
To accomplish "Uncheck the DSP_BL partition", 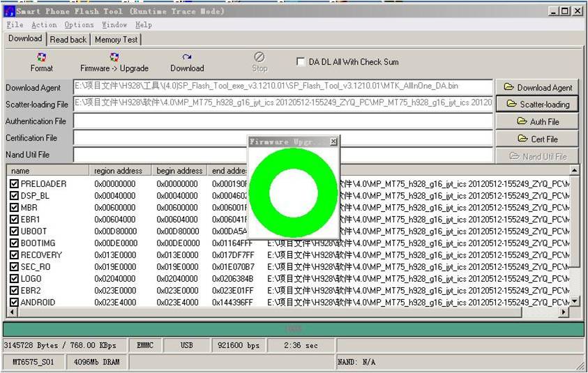I will pos(14,196).
